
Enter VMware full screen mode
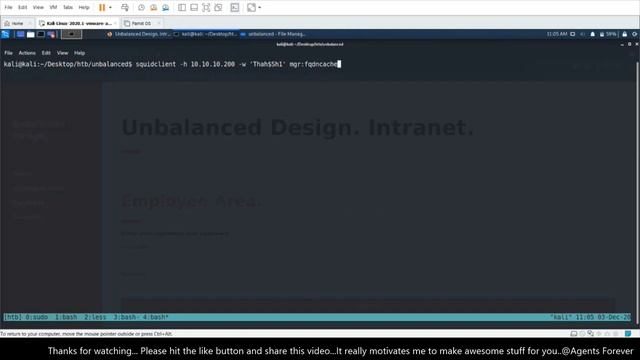[x=206, y=7]
